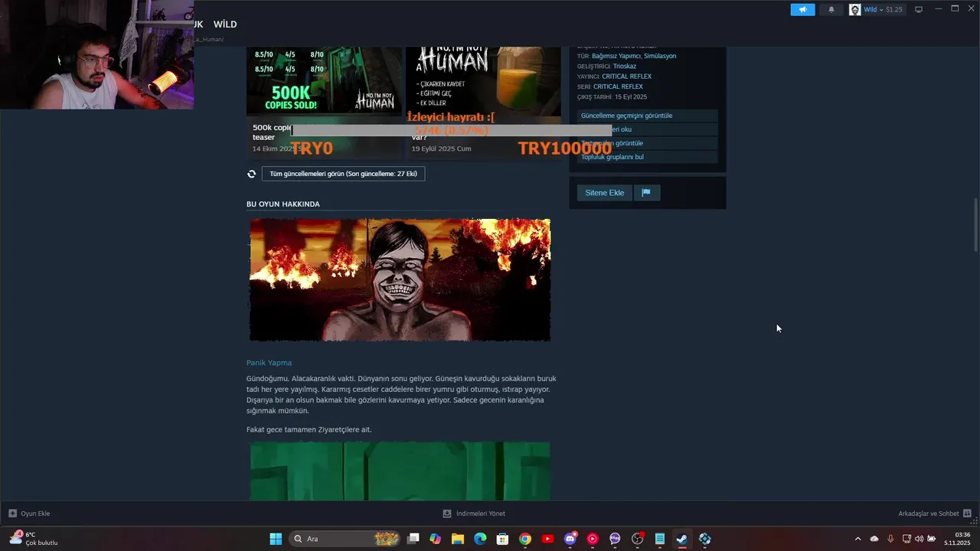This screenshot has height=551, width=980.
Task: Open Google Chrome from the taskbar
Action: click(x=525, y=539)
